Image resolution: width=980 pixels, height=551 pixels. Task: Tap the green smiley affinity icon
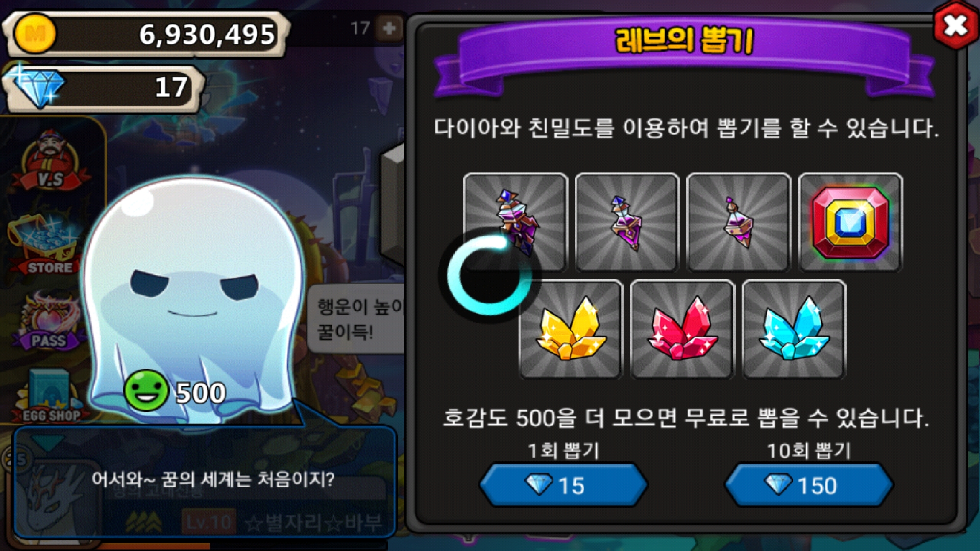click(146, 390)
